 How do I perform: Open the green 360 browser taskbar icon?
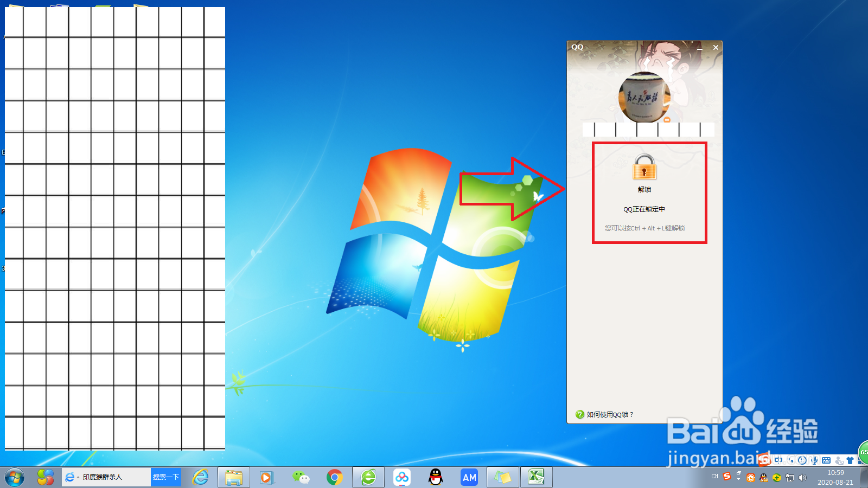pyautogui.click(x=368, y=477)
